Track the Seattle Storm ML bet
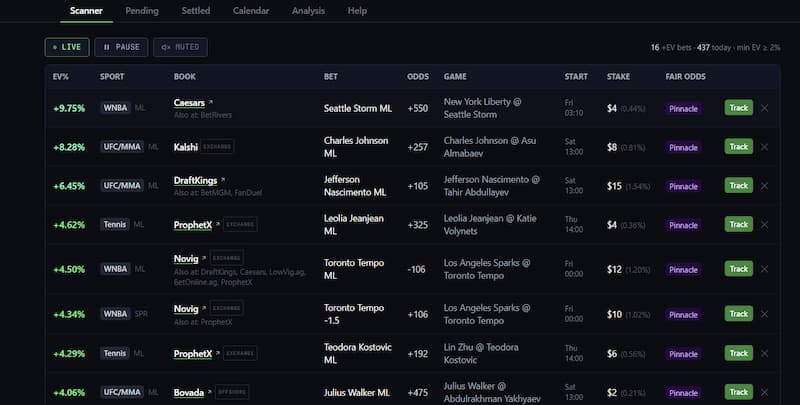 [x=739, y=108]
